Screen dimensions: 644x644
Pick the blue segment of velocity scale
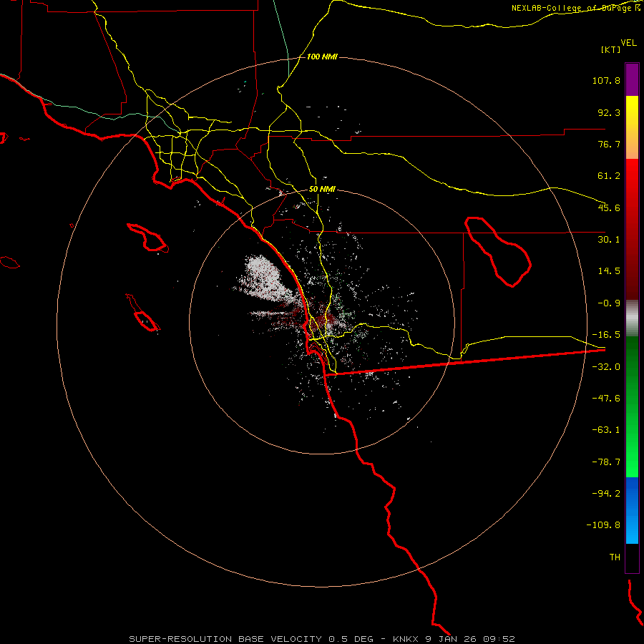tap(632, 510)
